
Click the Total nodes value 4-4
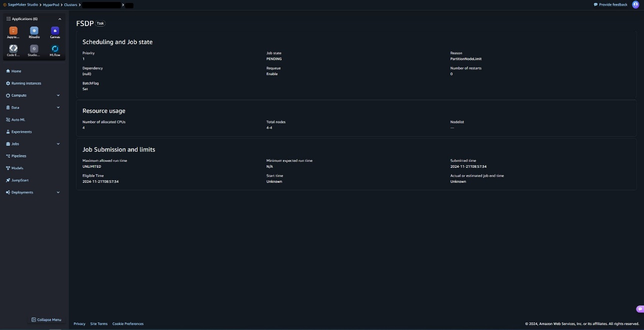[x=269, y=128]
